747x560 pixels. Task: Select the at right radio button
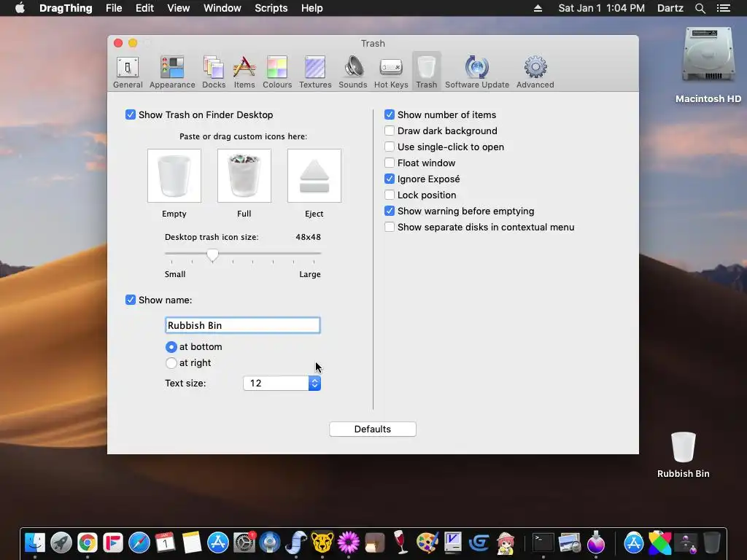pyautogui.click(x=171, y=363)
